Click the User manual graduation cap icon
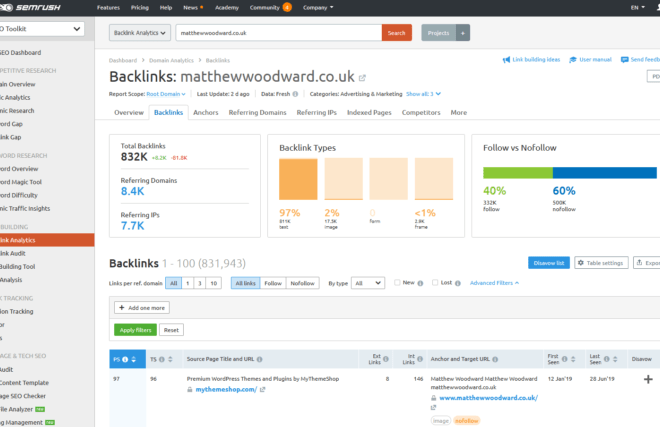 573,60
